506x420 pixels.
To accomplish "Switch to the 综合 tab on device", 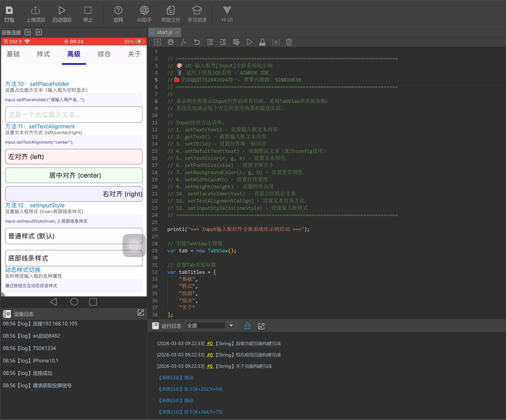I will click(x=104, y=54).
